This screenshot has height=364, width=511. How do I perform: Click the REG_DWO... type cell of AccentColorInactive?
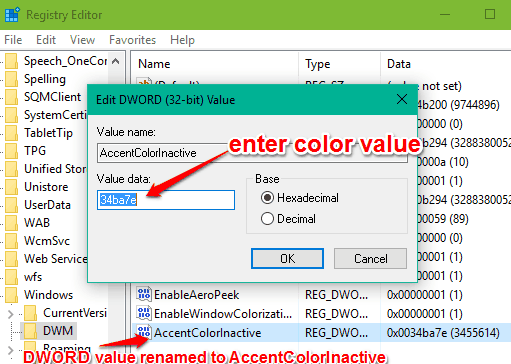click(336, 333)
